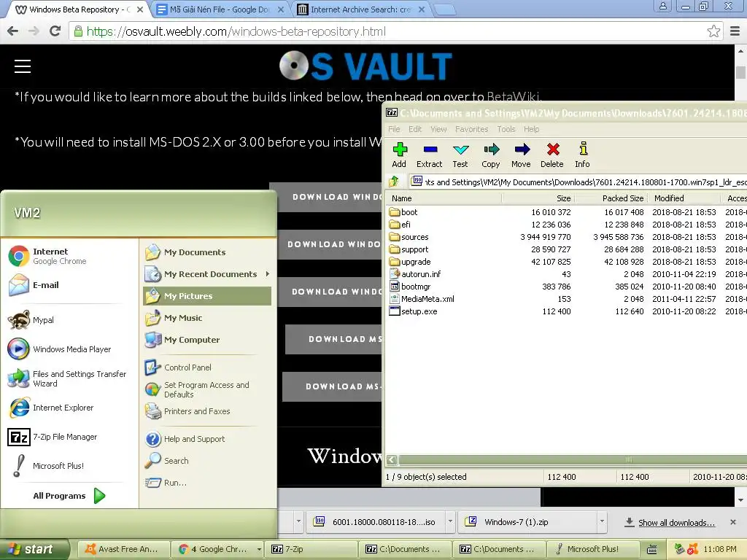The height and width of the screenshot is (560, 747).
Task: Click the Delete icon in 7-Zip toolbar
Action: point(552,155)
